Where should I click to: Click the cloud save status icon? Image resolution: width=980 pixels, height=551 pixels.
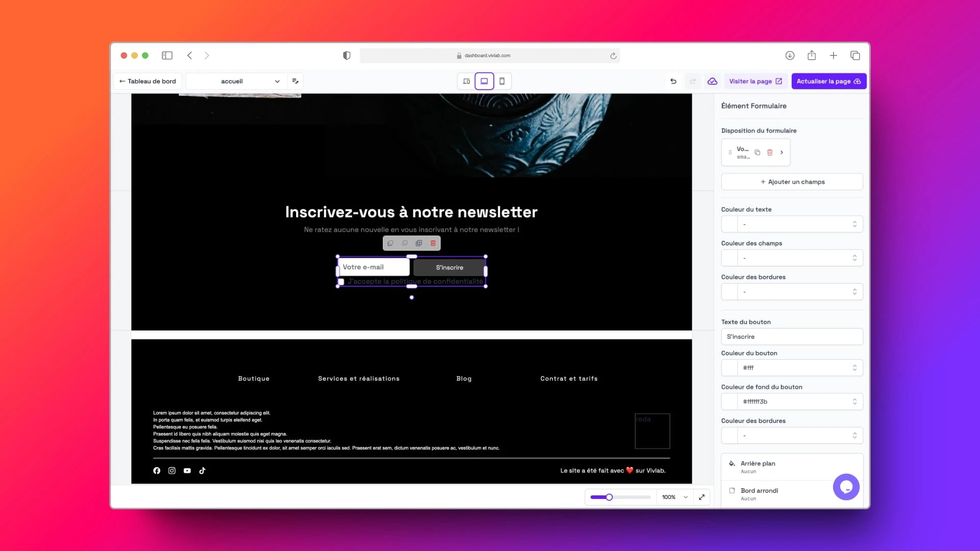712,81
